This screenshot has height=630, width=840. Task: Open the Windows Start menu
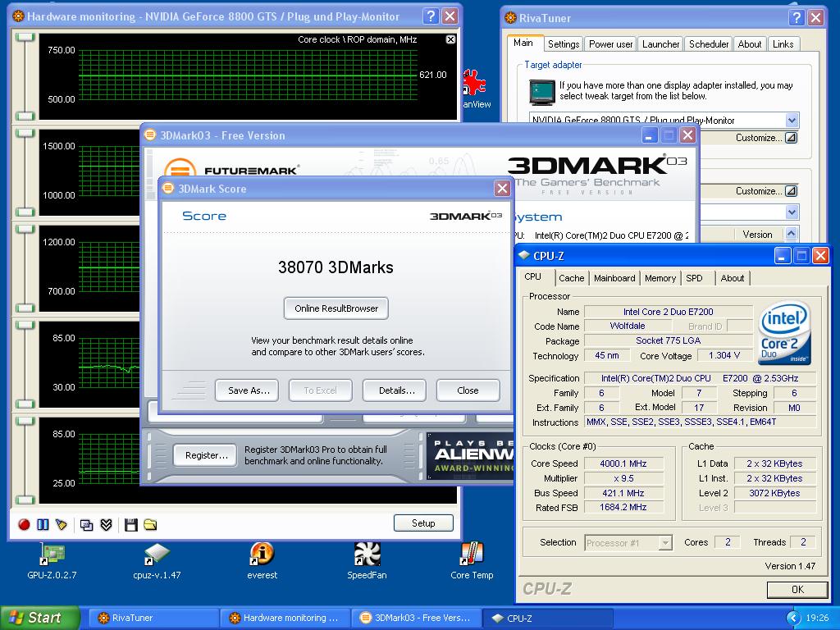tap(39, 618)
